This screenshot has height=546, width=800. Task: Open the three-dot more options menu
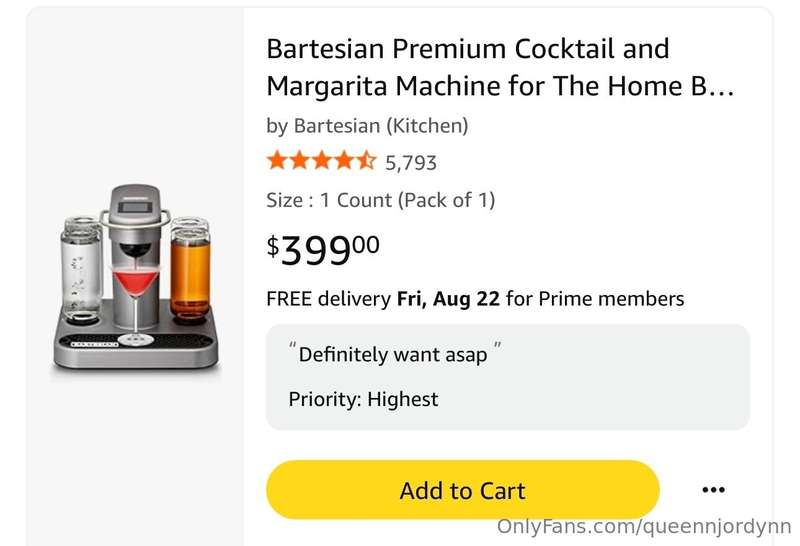pos(713,490)
